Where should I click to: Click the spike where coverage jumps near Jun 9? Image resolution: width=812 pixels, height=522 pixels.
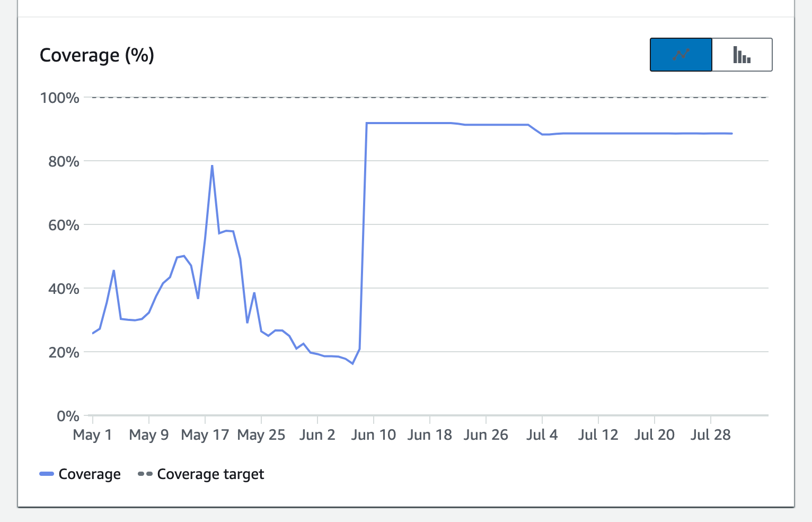point(364,239)
